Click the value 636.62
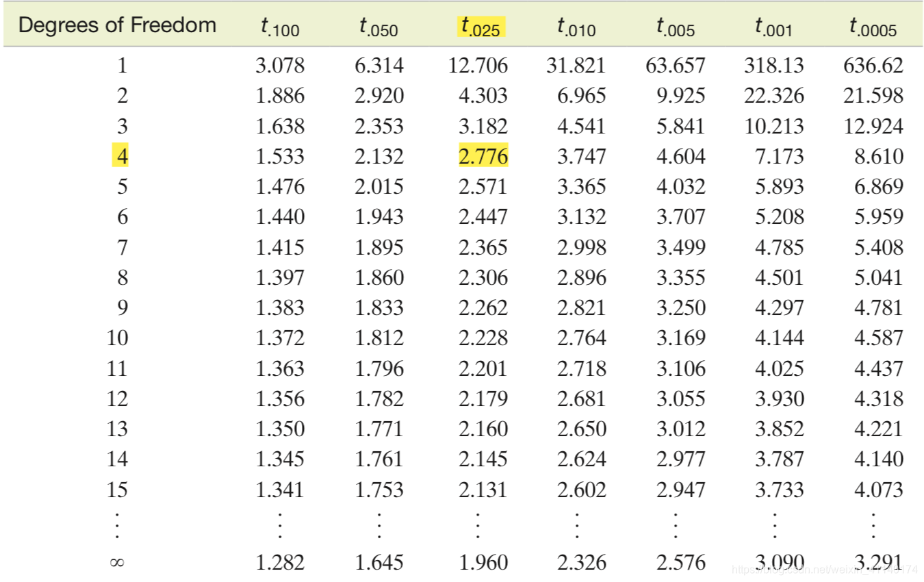Image resolution: width=924 pixels, height=582 pixels. 873,66
